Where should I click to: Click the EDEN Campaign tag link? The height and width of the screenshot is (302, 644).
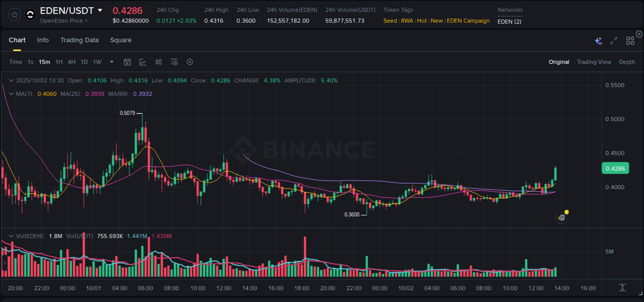coord(468,21)
